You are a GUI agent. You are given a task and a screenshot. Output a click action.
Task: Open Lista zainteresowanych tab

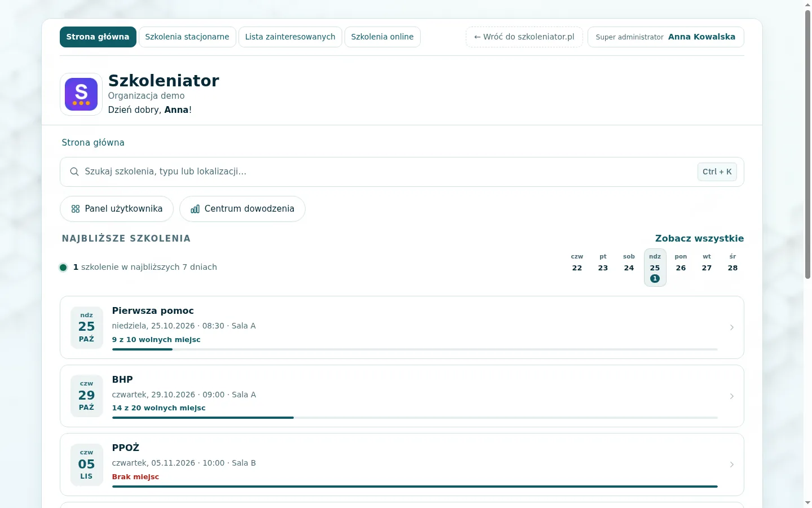[290, 37]
